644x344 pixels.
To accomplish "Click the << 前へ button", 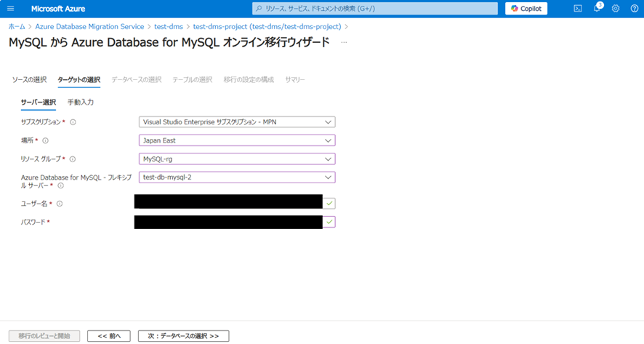I will click(x=108, y=336).
